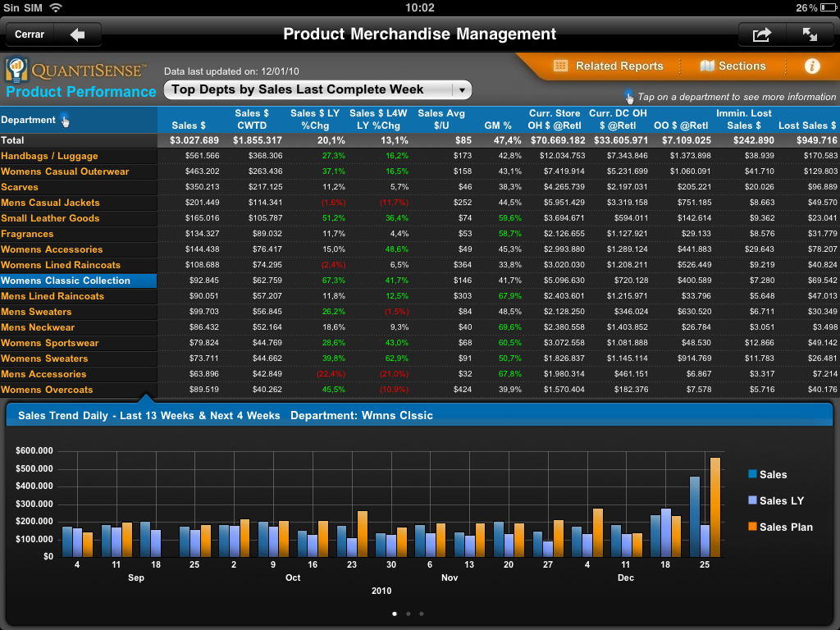Go to the second page indicator dot
The height and width of the screenshot is (630, 840).
408,613
